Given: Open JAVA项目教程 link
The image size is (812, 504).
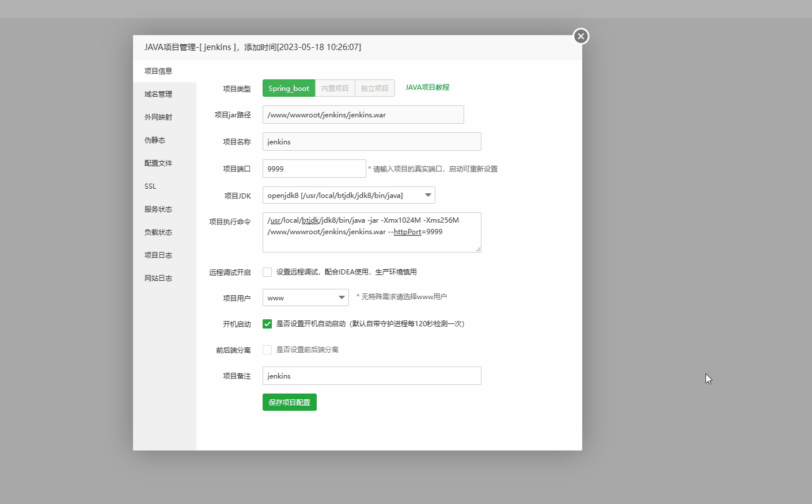Looking at the screenshot, I should 427,87.
